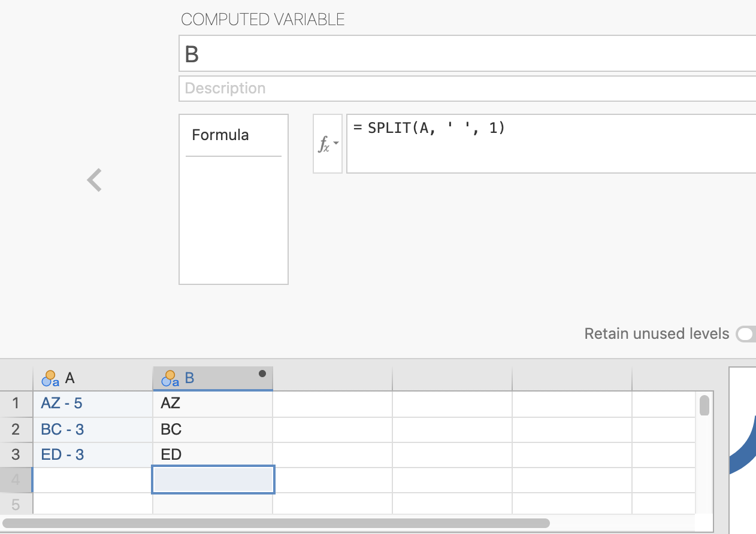Select row 1 via its row number
The image size is (756, 534).
16,403
